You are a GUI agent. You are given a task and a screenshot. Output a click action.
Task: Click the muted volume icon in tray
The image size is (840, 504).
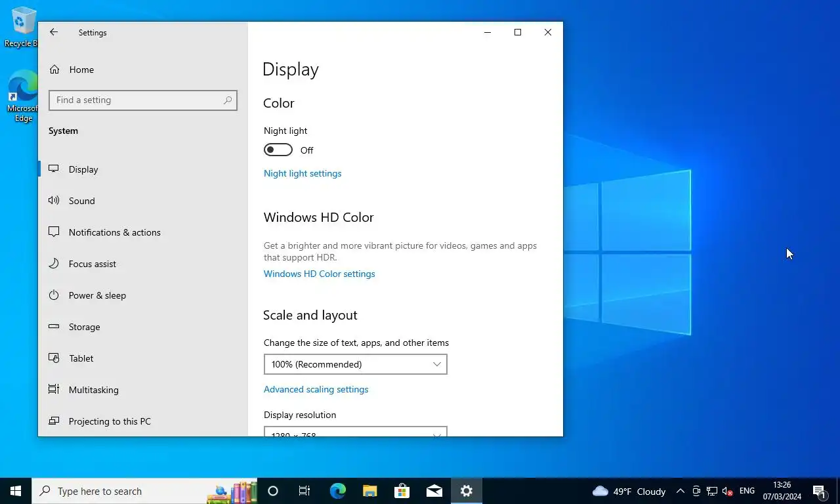pos(727,491)
